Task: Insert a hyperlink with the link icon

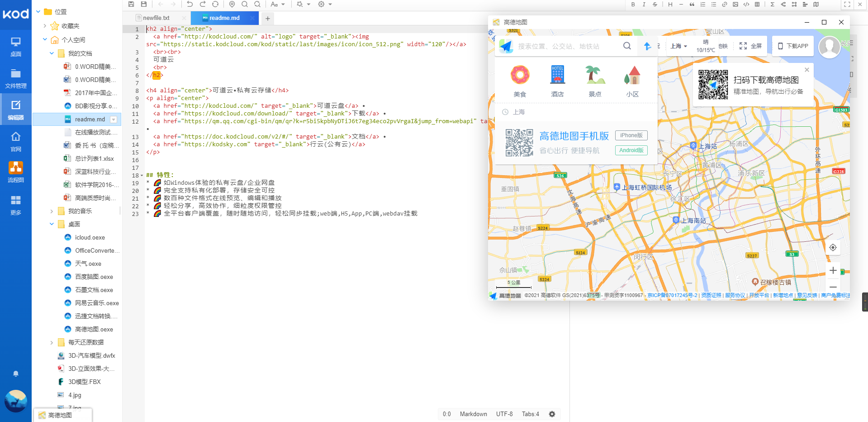Action: click(725, 4)
